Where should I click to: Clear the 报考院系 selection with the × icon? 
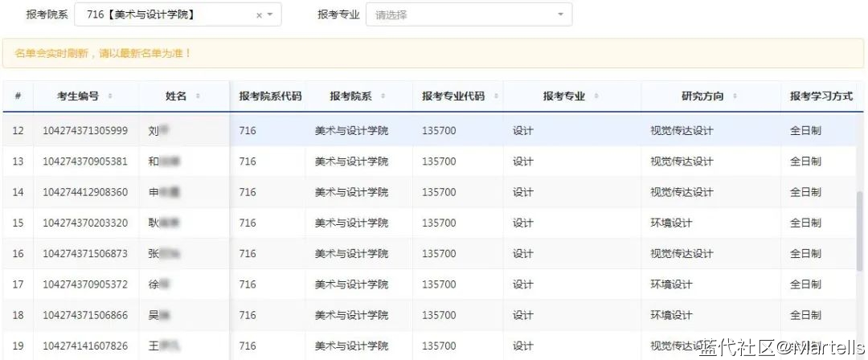click(x=259, y=15)
